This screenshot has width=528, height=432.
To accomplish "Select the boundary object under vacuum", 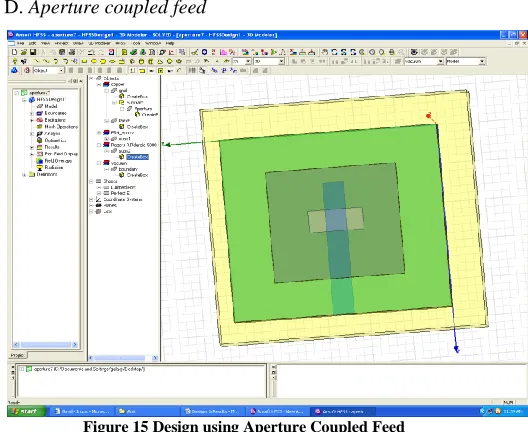I will pos(128,169).
